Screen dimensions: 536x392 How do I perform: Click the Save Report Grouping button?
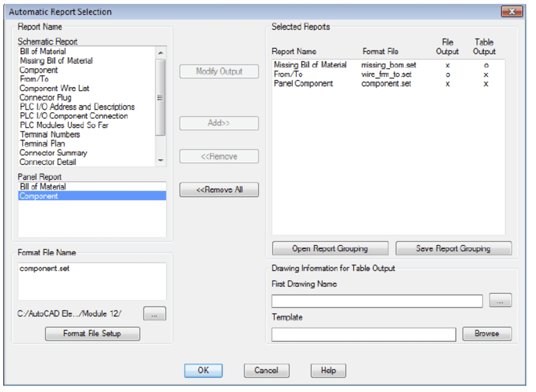pos(453,249)
